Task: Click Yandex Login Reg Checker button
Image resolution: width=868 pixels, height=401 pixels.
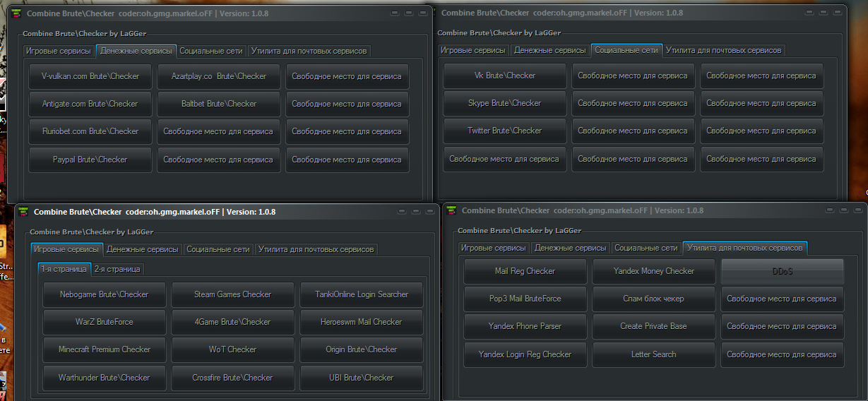Action: coord(525,354)
